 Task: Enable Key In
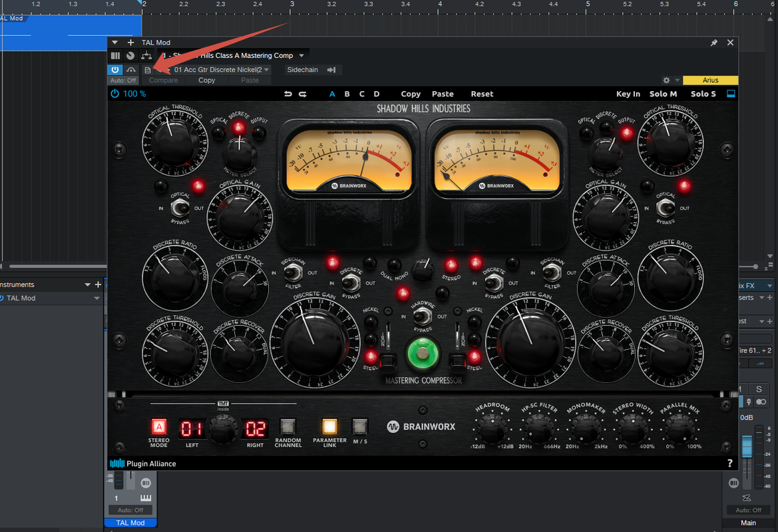pyautogui.click(x=628, y=94)
